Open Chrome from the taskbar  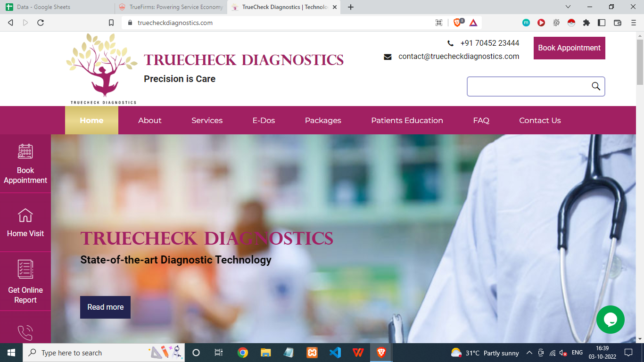pos(243,353)
